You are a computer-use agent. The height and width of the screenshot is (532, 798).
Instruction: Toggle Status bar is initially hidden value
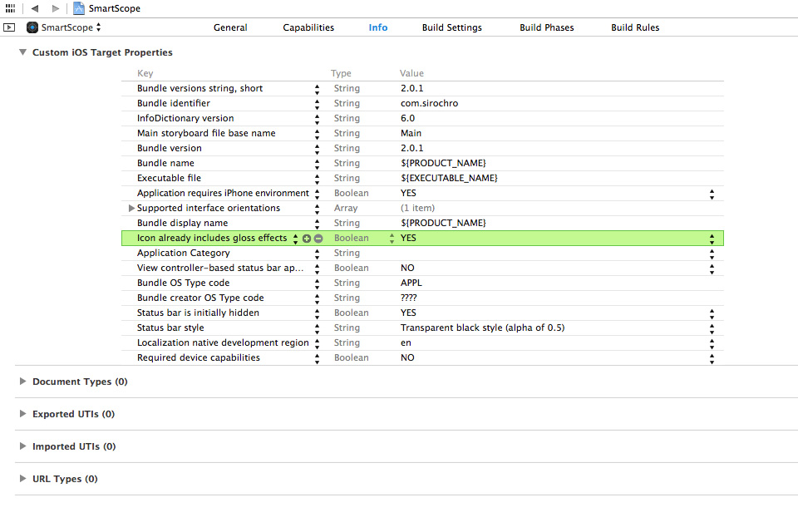tap(712, 313)
